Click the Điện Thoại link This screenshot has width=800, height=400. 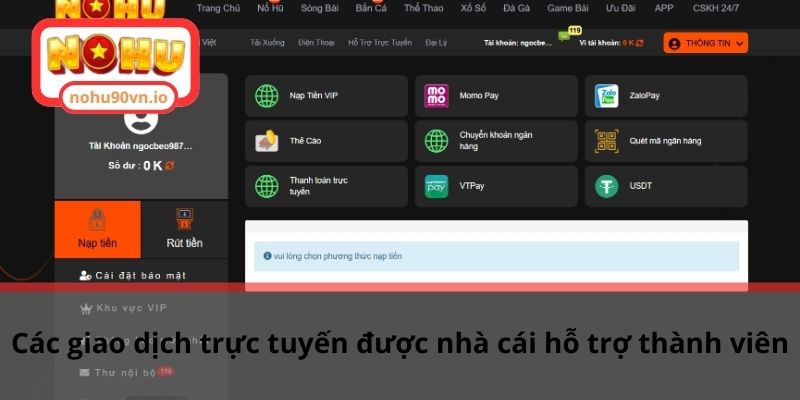tap(316, 43)
